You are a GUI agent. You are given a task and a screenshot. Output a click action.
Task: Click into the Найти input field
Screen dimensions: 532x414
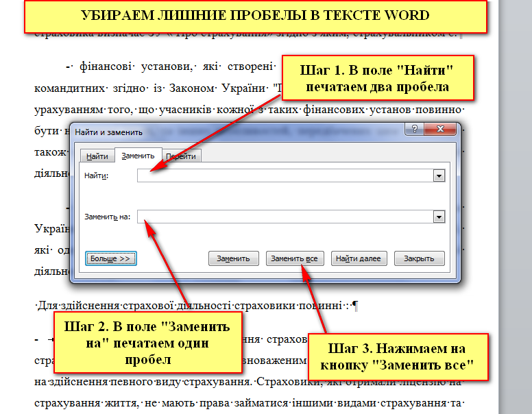coord(285,175)
